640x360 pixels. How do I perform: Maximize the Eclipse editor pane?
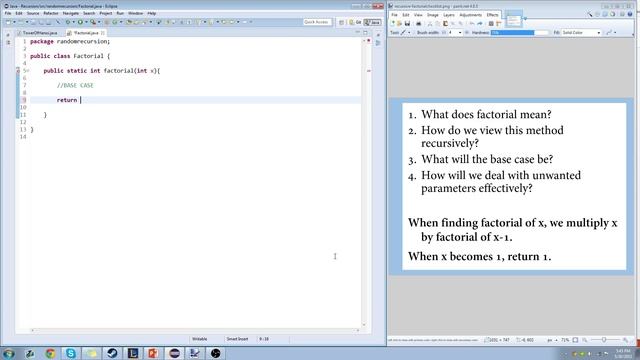click(x=365, y=32)
